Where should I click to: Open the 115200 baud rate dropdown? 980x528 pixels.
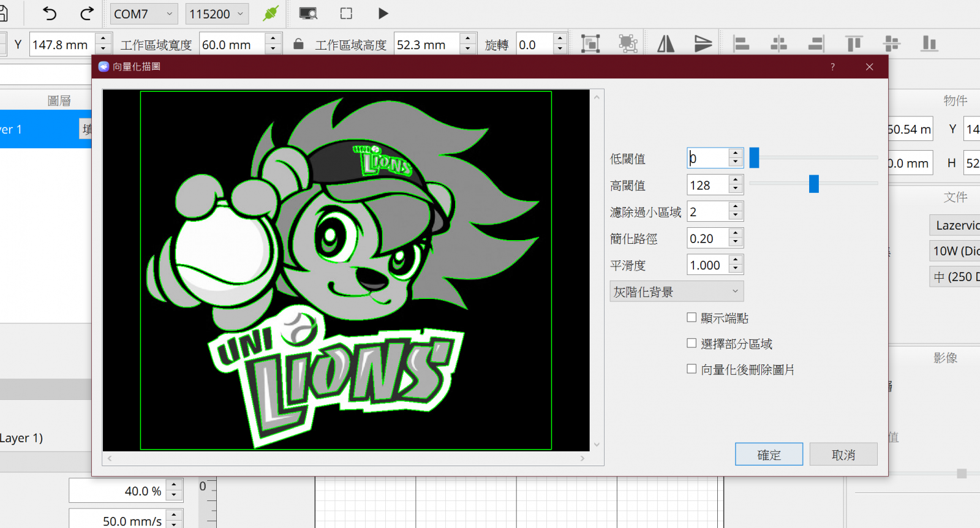(x=217, y=13)
